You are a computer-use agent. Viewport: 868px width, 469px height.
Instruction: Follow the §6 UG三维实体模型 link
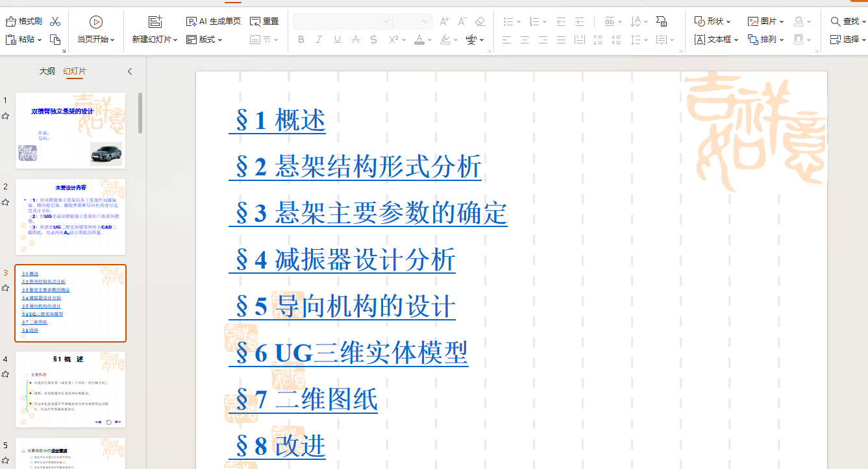point(349,353)
